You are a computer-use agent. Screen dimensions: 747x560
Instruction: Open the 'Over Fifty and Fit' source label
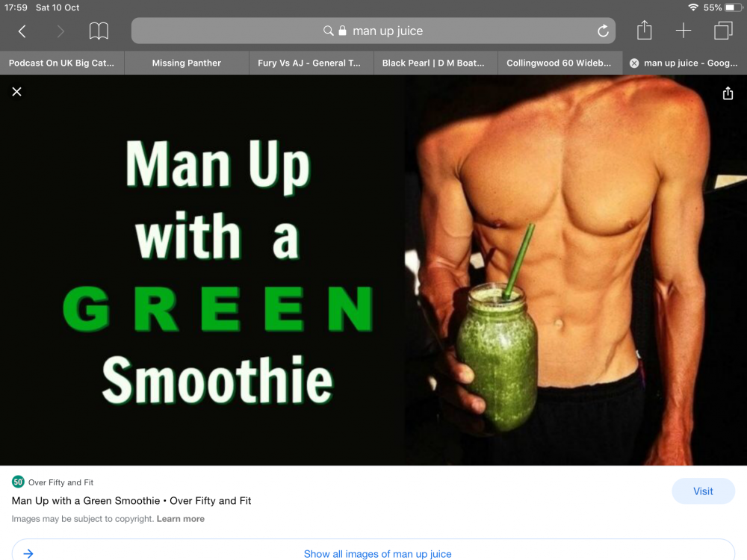click(61, 482)
